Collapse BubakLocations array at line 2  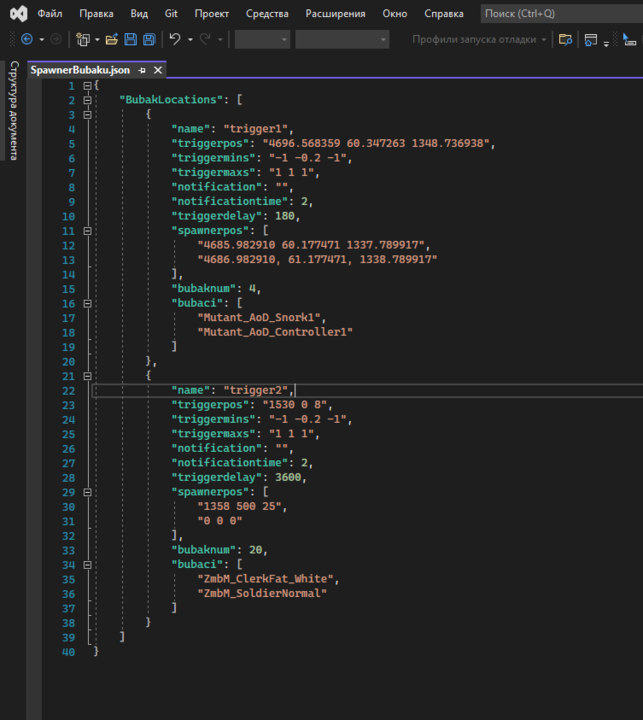[87, 100]
